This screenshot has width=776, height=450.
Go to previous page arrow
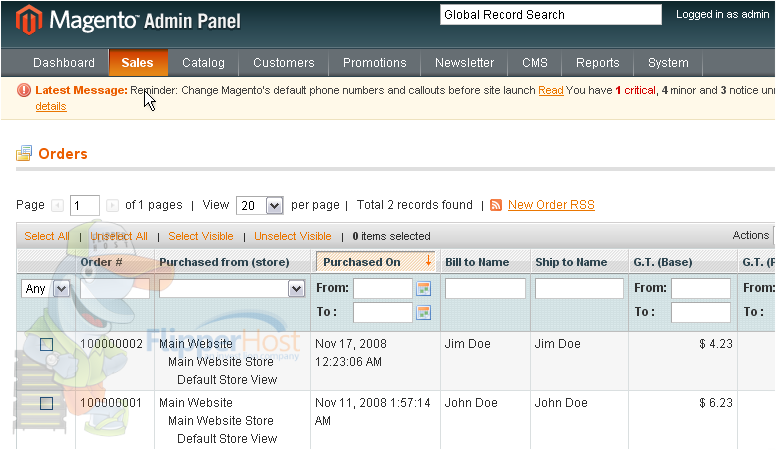[57, 205]
